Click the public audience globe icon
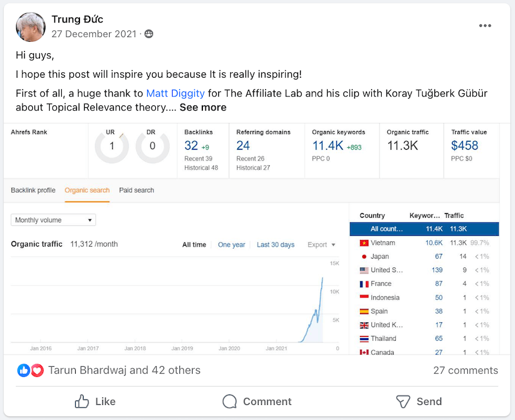This screenshot has height=420, width=515. coord(149,34)
